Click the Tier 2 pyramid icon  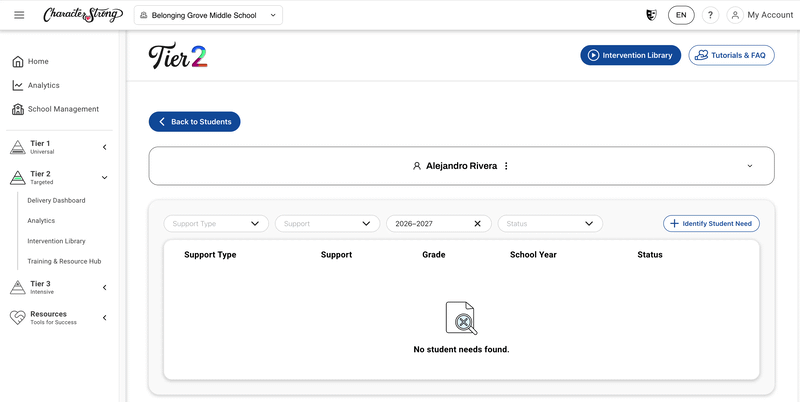point(18,178)
